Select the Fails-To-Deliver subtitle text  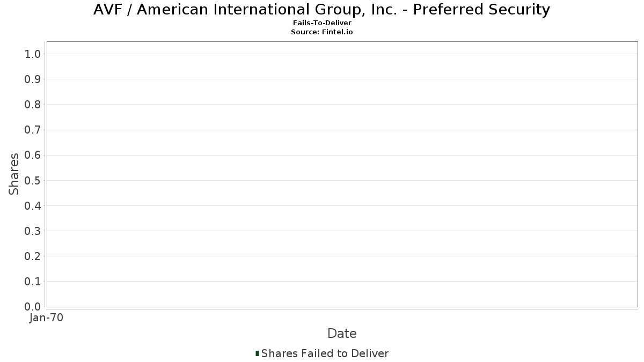pos(322,23)
